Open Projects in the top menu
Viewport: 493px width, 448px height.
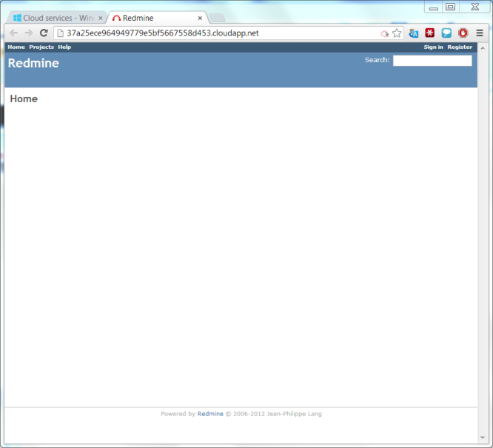[x=41, y=47]
